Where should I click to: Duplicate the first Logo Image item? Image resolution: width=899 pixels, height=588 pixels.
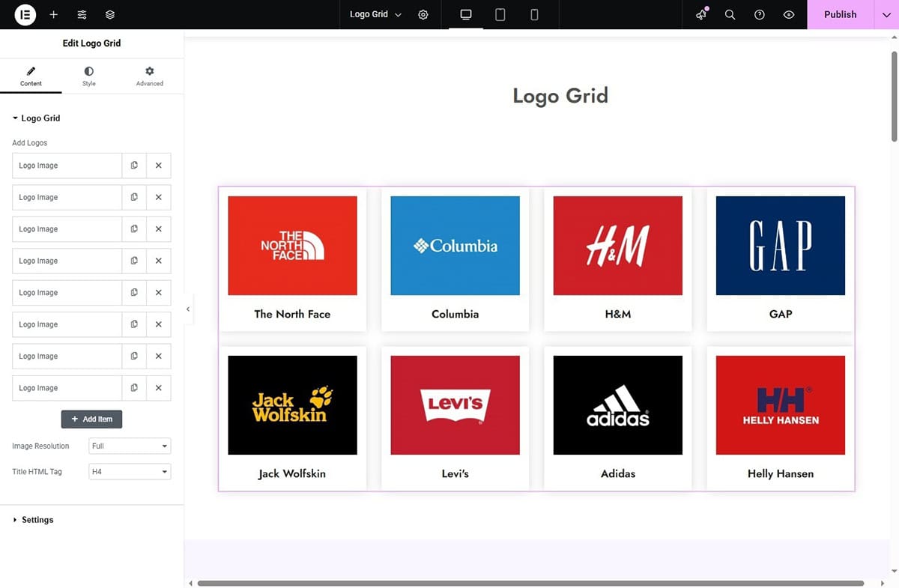[x=134, y=166]
